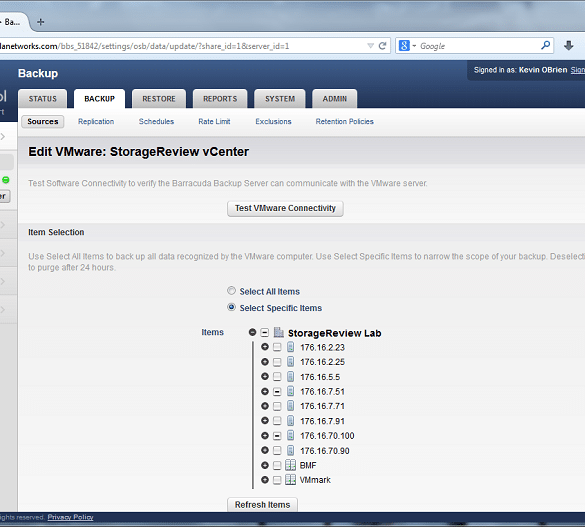Screen dimensions: 585x527
Task: Check the 176.16.7.71 checkbox
Action: point(277,406)
